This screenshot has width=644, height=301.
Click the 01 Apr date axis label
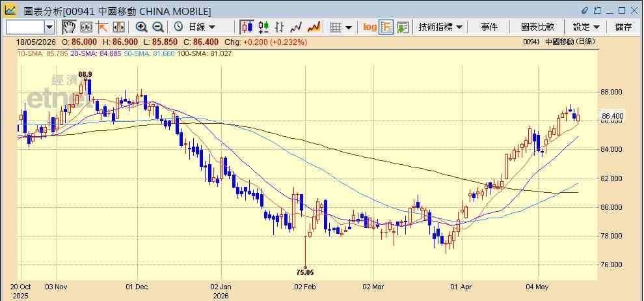(462, 287)
